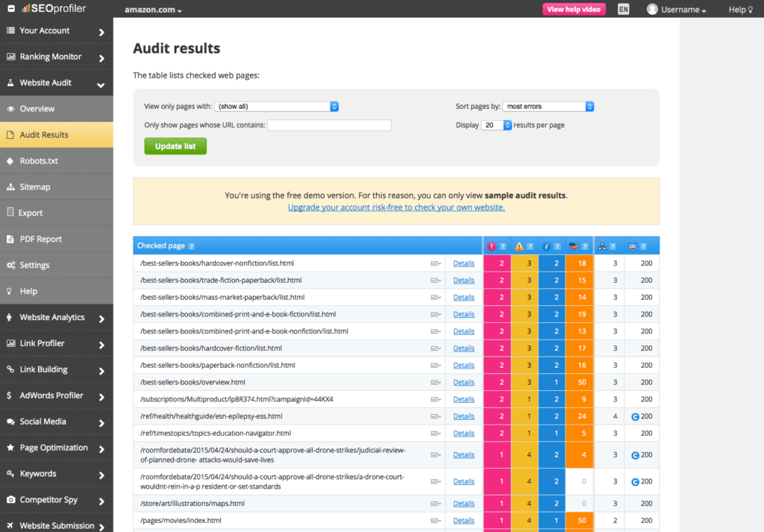Click canonical C icon in esn-epilepsy-ess.html row
This screenshot has height=532, width=764.
[635, 416]
